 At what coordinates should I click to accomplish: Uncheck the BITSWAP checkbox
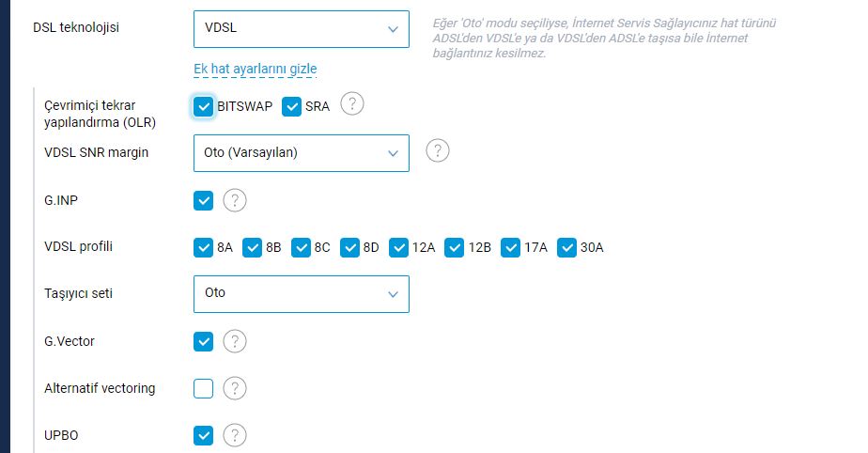(203, 106)
